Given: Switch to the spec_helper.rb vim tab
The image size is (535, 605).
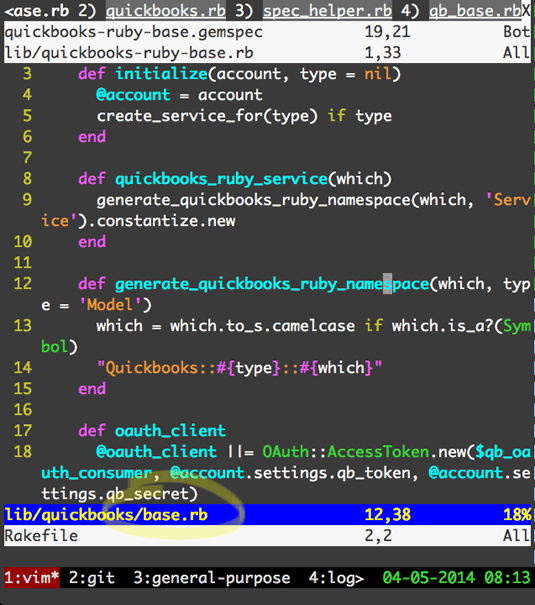Looking at the screenshot, I should click(327, 11).
